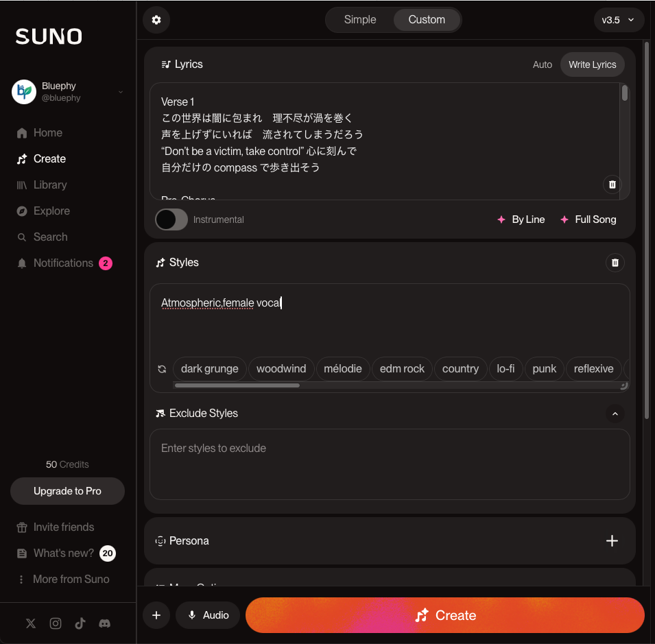
Task: Toggle the Instrumental switch
Action: 171,219
